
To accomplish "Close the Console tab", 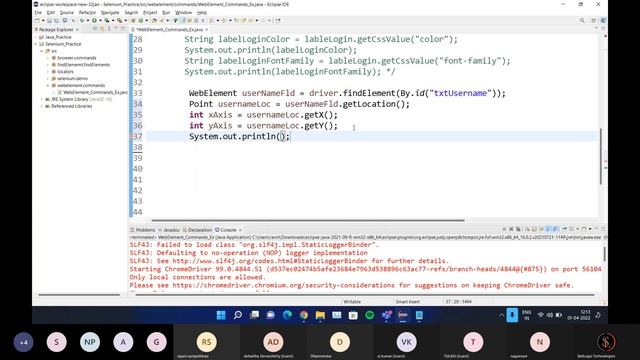I will pyautogui.click(x=240, y=230).
